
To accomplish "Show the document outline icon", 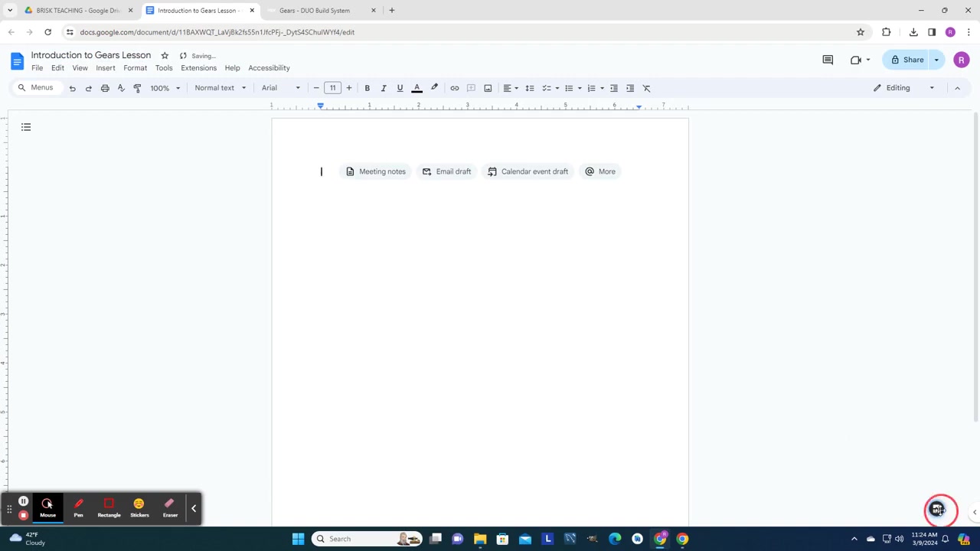I will (x=26, y=127).
